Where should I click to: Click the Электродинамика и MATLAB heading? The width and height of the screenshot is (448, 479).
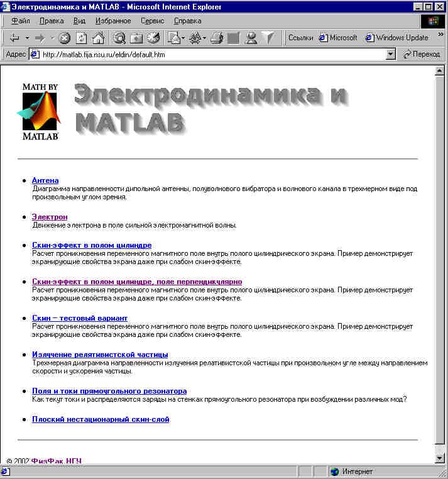coord(210,109)
